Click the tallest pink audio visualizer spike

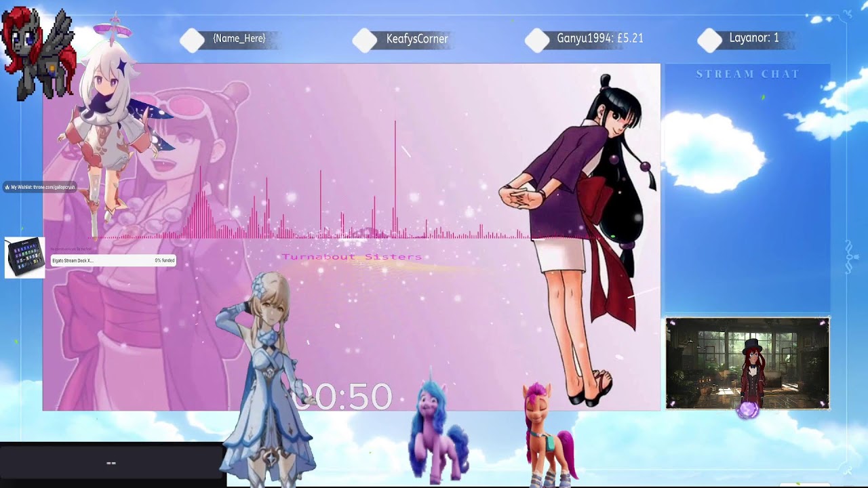pos(395,180)
